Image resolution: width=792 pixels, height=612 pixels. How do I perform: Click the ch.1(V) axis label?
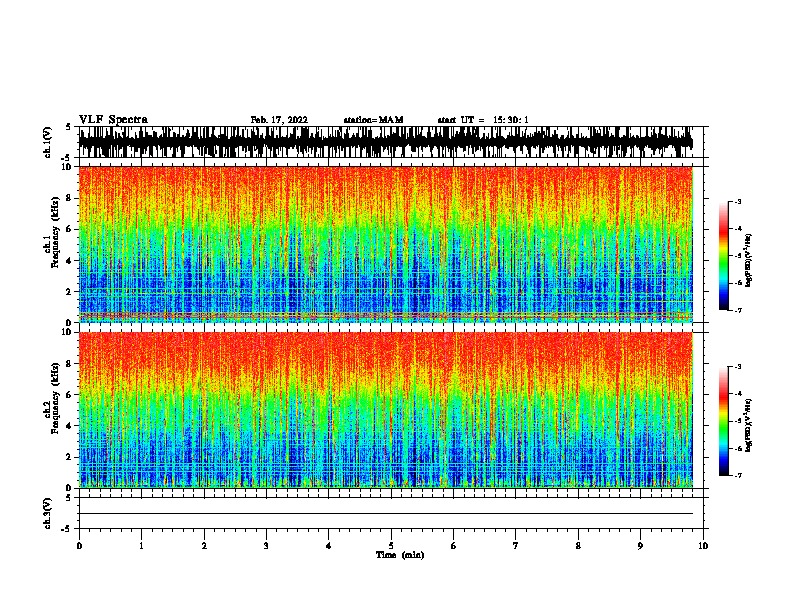[x=48, y=142]
